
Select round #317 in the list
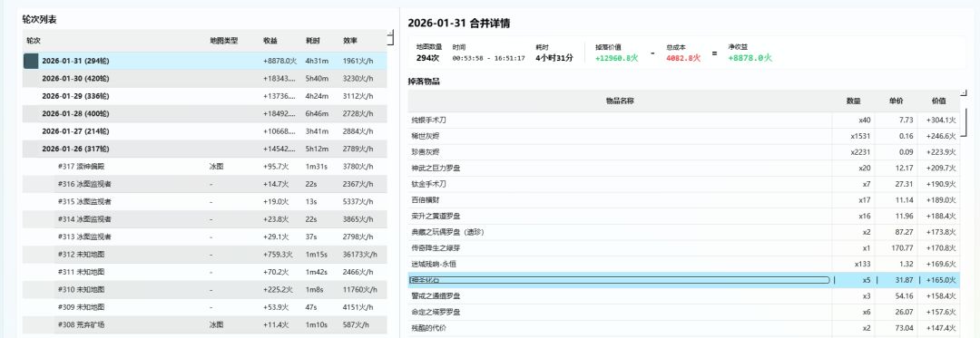pyautogui.click(x=204, y=167)
